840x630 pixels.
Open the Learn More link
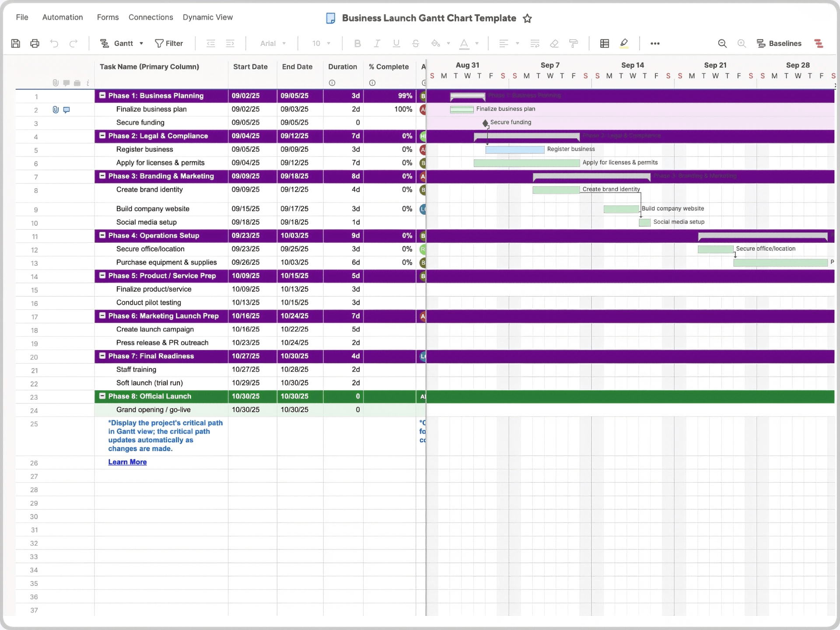pos(127,462)
